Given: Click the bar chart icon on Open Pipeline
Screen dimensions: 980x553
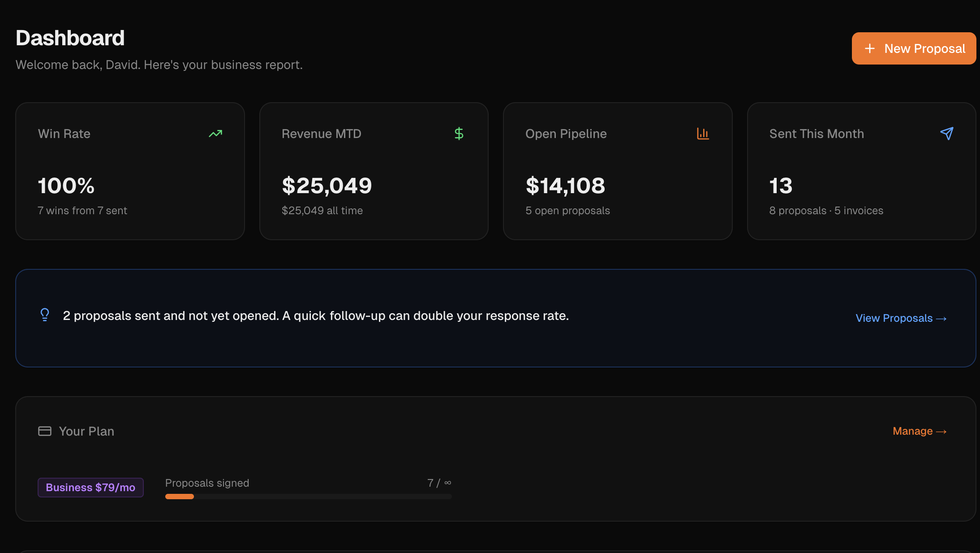Looking at the screenshot, I should tap(703, 134).
